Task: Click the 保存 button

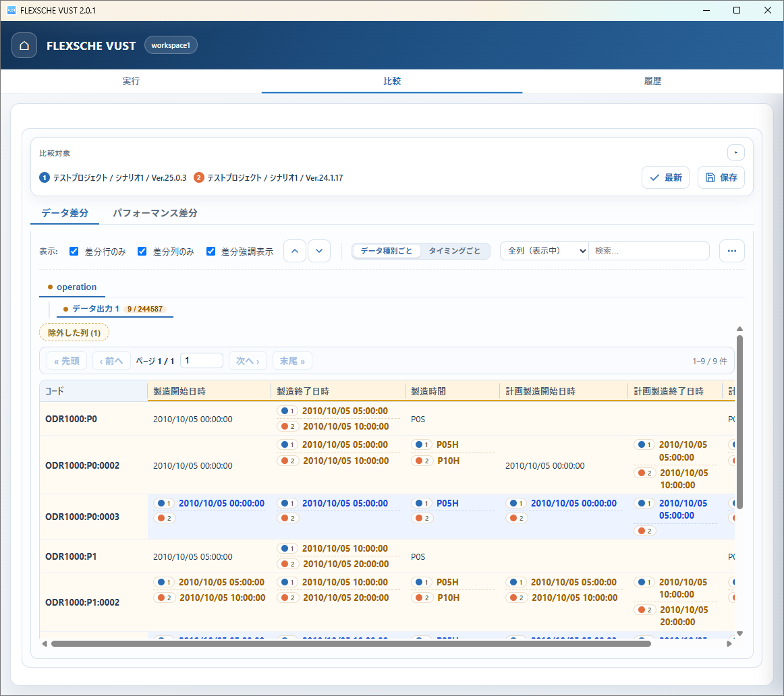Action: pyautogui.click(x=721, y=177)
